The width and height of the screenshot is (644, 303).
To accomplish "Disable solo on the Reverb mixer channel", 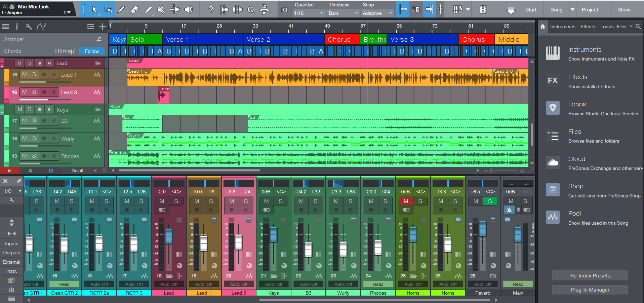I will click(x=490, y=201).
